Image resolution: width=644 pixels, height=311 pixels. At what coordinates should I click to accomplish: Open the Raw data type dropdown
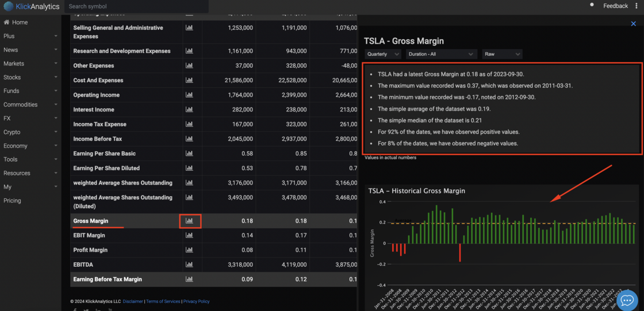pyautogui.click(x=503, y=54)
